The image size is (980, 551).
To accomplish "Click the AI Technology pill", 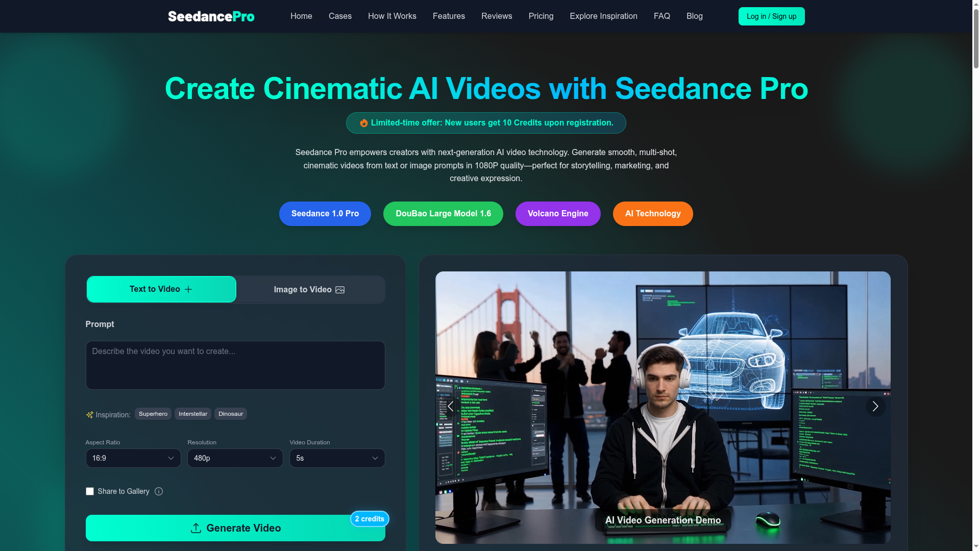I will 653,214.
